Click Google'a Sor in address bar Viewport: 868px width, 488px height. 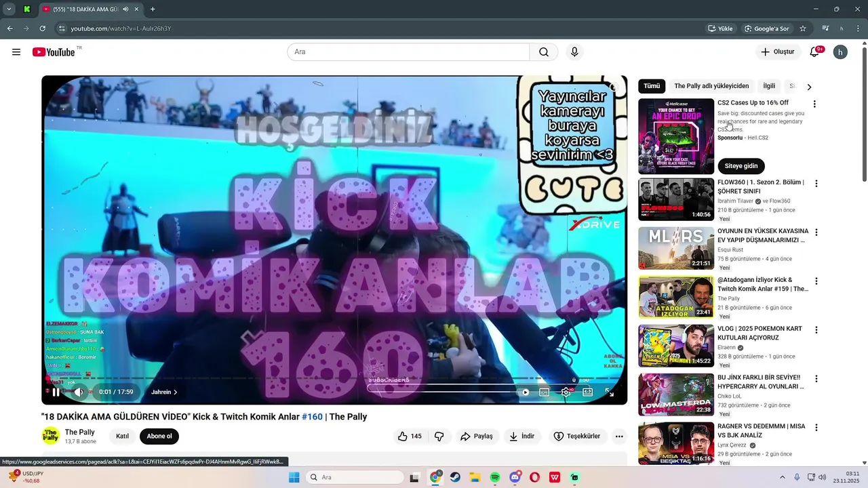pyautogui.click(x=767, y=28)
